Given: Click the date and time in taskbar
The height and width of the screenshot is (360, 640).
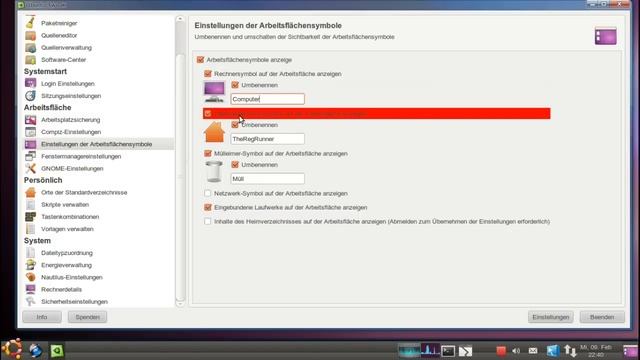Looking at the screenshot, I should click(596, 351).
